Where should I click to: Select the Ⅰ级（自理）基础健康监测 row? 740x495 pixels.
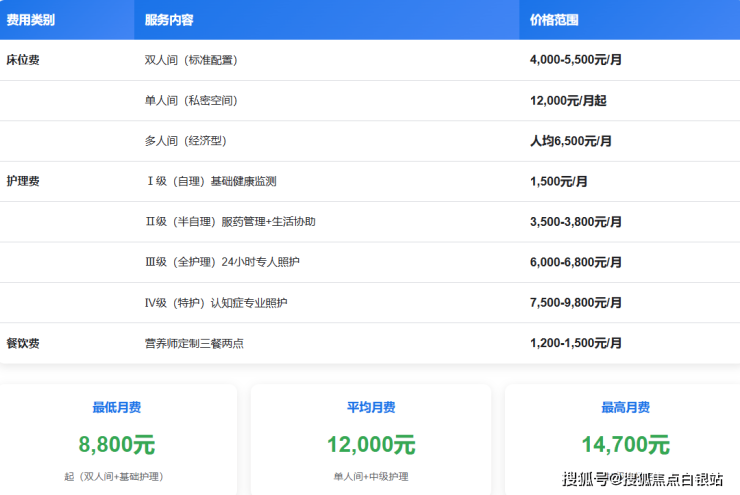click(x=211, y=181)
